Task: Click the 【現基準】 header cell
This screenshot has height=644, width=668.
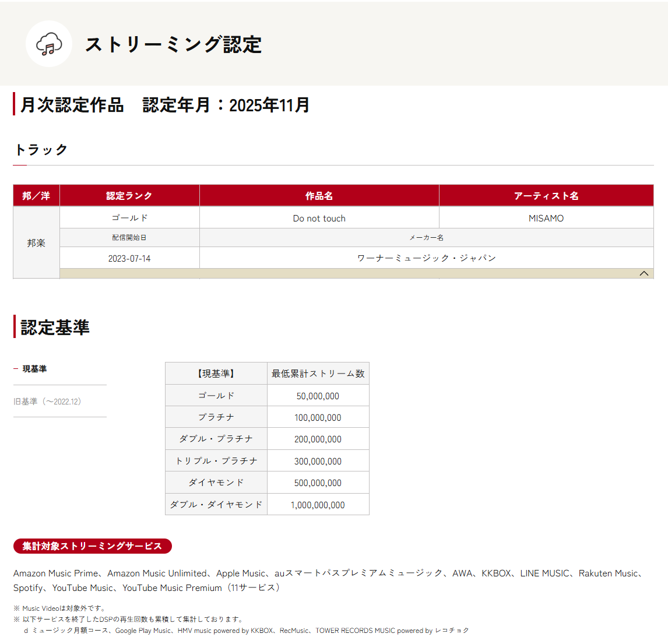Action: (216, 374)
